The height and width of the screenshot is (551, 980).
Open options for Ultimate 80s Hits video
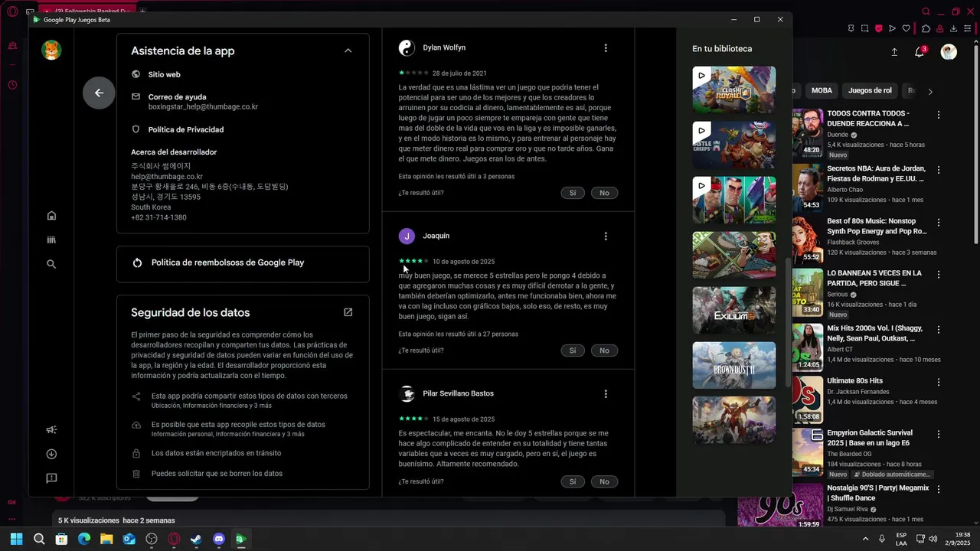click(939, 382)
